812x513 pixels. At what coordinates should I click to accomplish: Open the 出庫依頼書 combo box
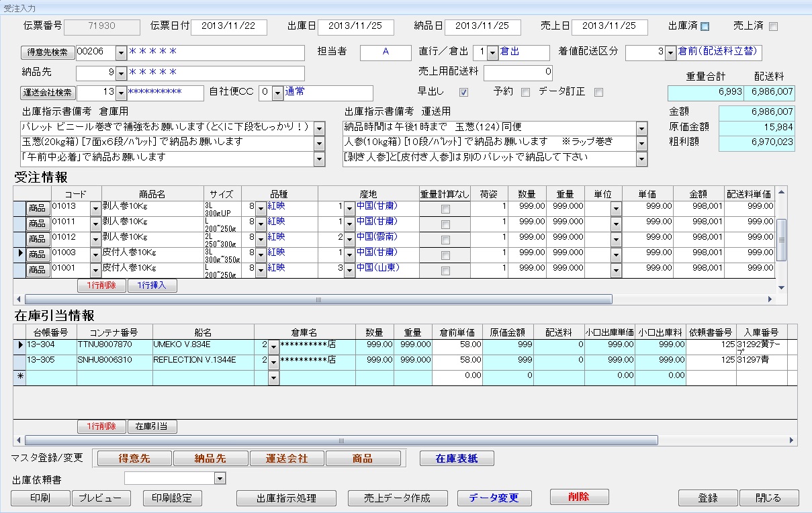point(220,478)
